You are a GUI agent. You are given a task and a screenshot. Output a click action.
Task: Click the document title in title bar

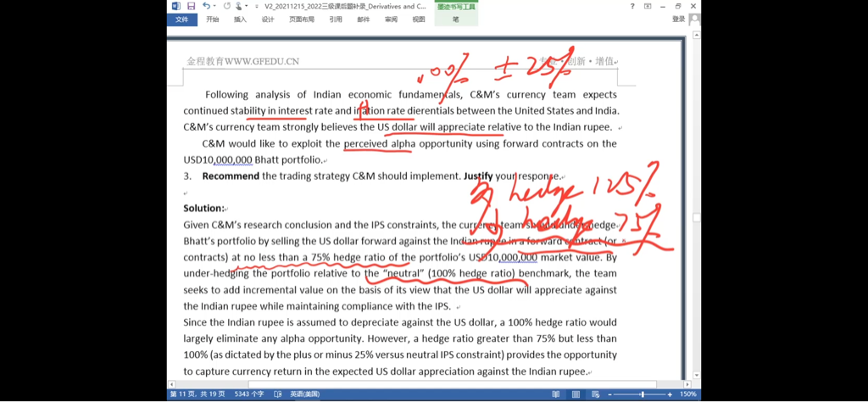pos(348,7)
